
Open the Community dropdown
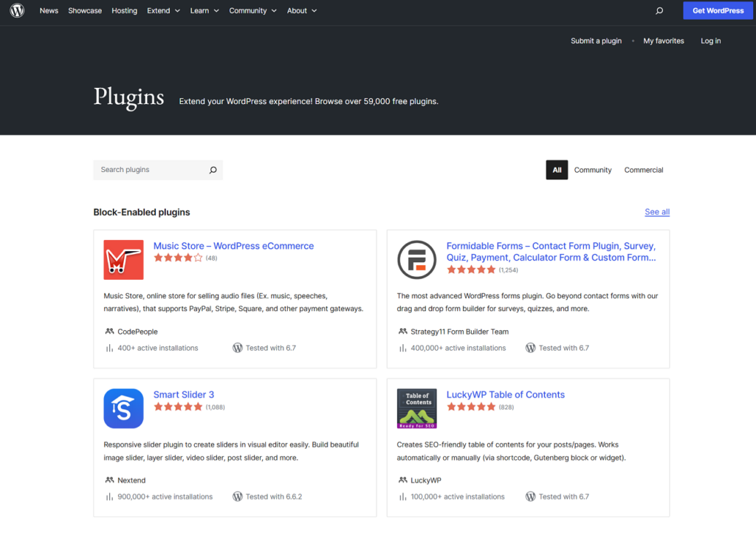coord(252,10)
